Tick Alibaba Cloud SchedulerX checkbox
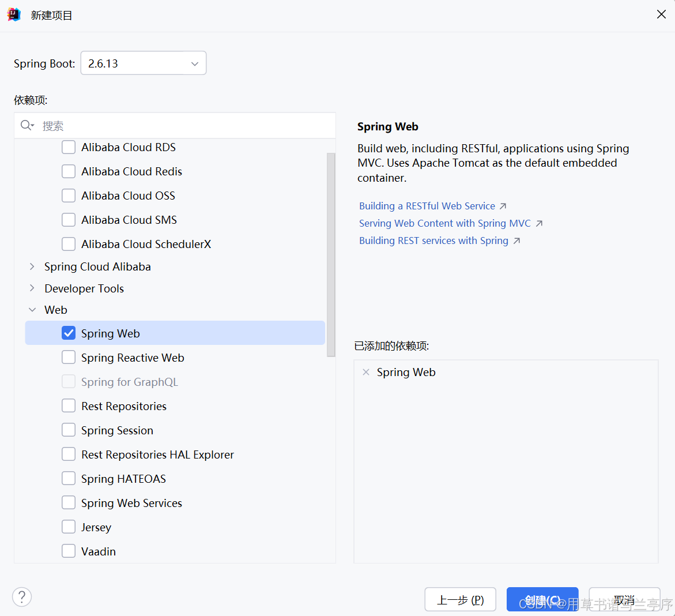 tap(69, 244)
